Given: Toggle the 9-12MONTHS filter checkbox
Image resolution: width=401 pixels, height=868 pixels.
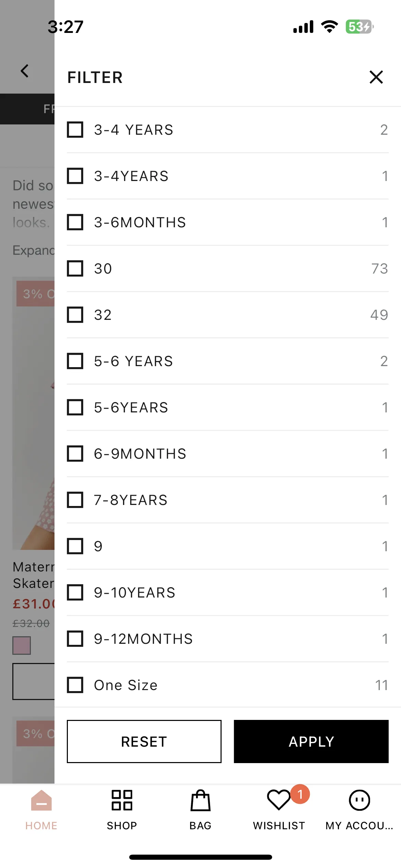Looking at the screenshot, I should tap(75, 639).
